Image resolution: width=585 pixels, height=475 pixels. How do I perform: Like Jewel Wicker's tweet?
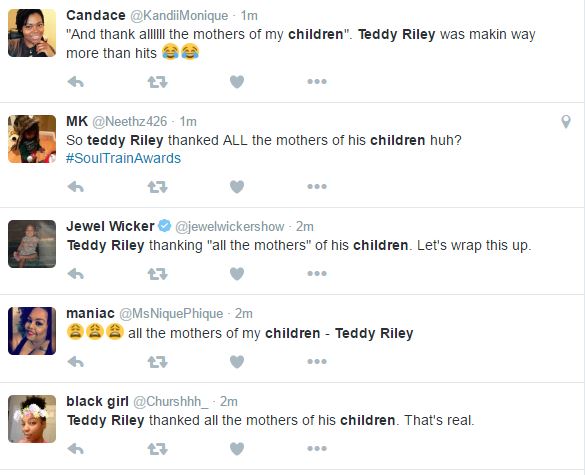point(237,274)
